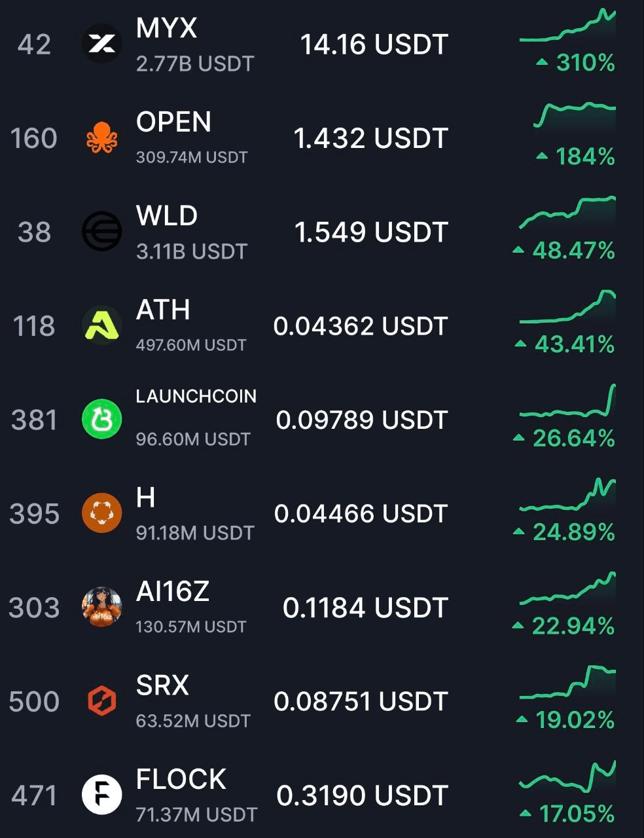The image size is (644, 838).
Task: Open the white FLOCK F icon
Action: pyautogui.click(x=101, y=795)
